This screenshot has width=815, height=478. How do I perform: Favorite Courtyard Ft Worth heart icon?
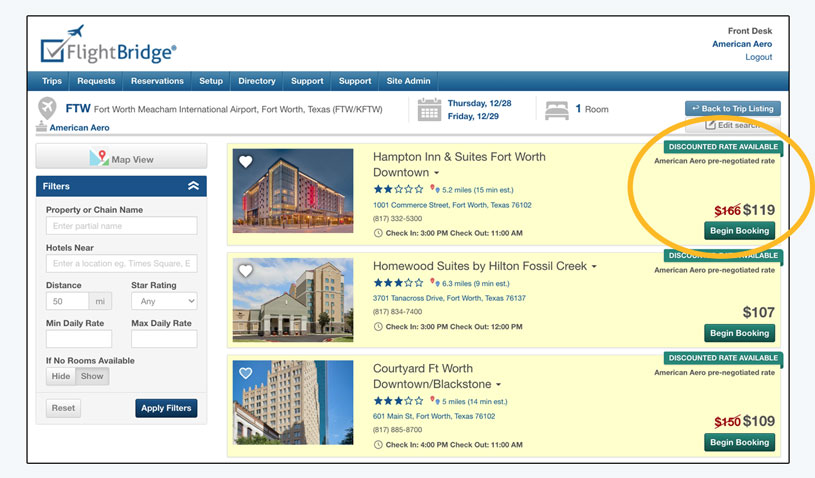245,373
